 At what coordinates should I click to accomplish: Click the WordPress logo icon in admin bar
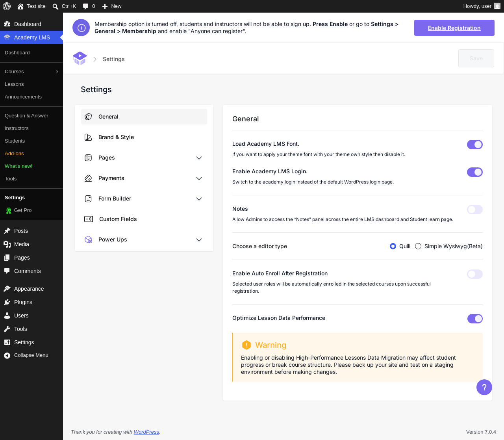point(7,6)
